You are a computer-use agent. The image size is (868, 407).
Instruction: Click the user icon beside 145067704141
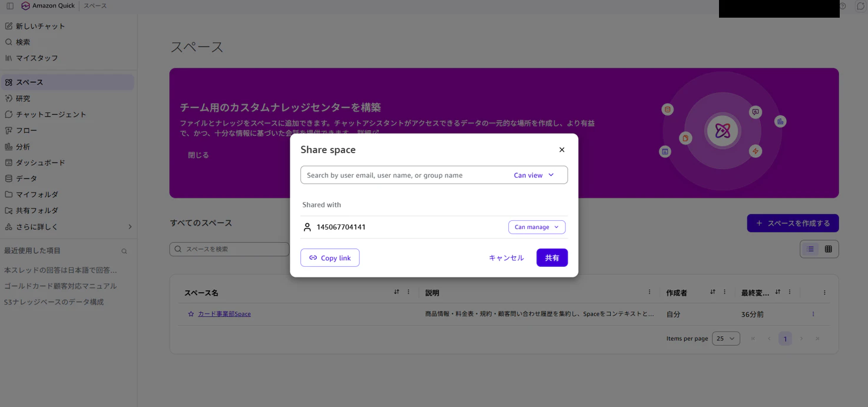pyautogui.click(x=307, y=227)
